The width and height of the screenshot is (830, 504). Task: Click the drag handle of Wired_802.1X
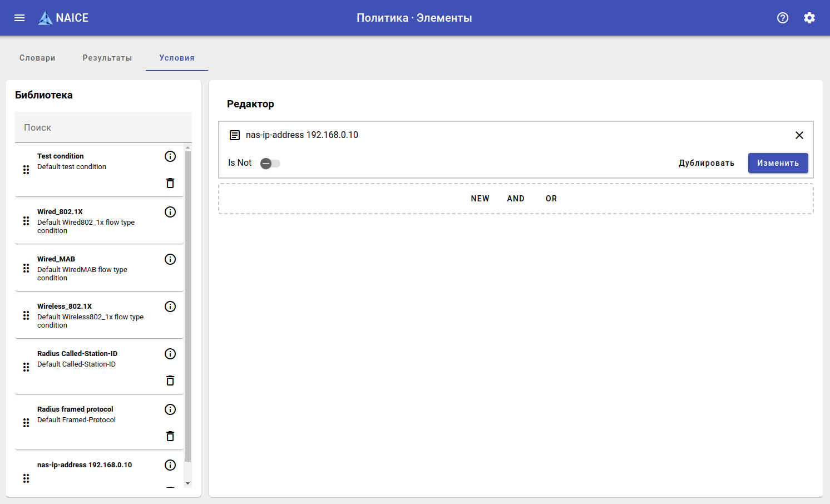point(26,221)
